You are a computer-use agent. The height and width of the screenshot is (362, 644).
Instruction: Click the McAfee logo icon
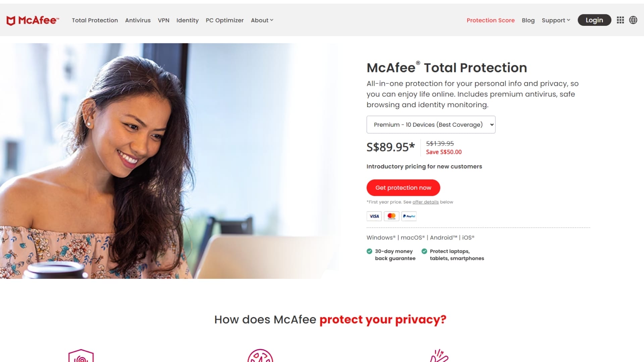click(x=10, y=20)
